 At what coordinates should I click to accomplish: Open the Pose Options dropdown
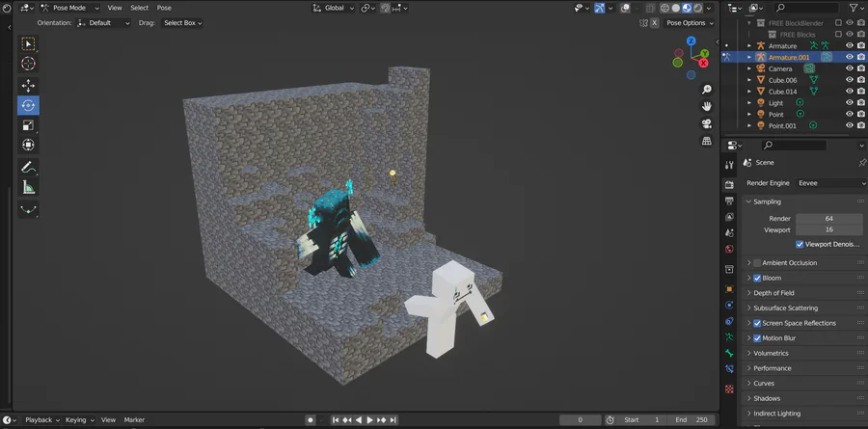click(690, 23)
